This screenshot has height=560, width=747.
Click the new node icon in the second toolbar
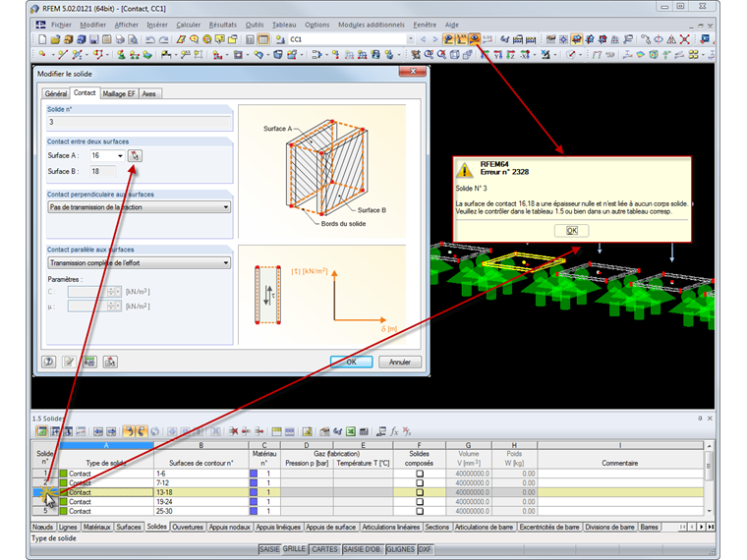42,55
